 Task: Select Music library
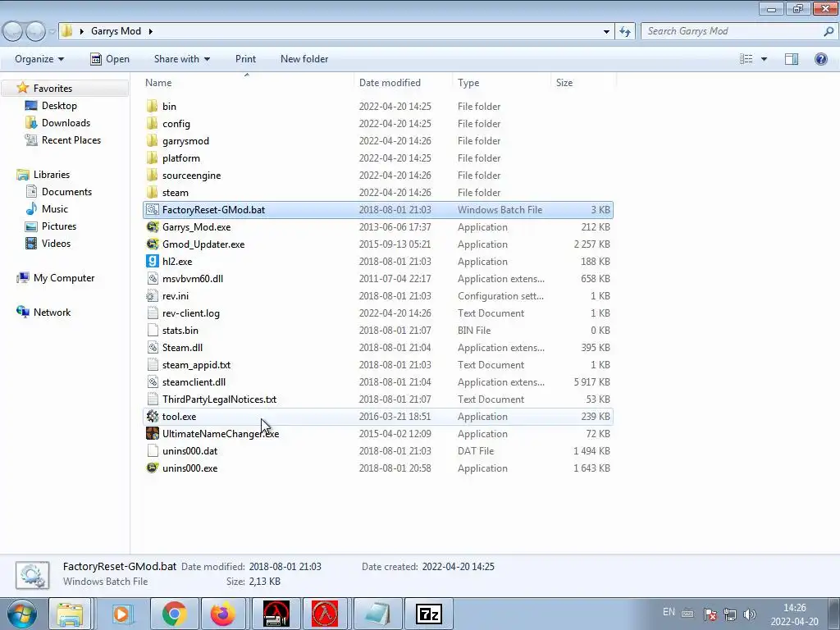[55, 209]
